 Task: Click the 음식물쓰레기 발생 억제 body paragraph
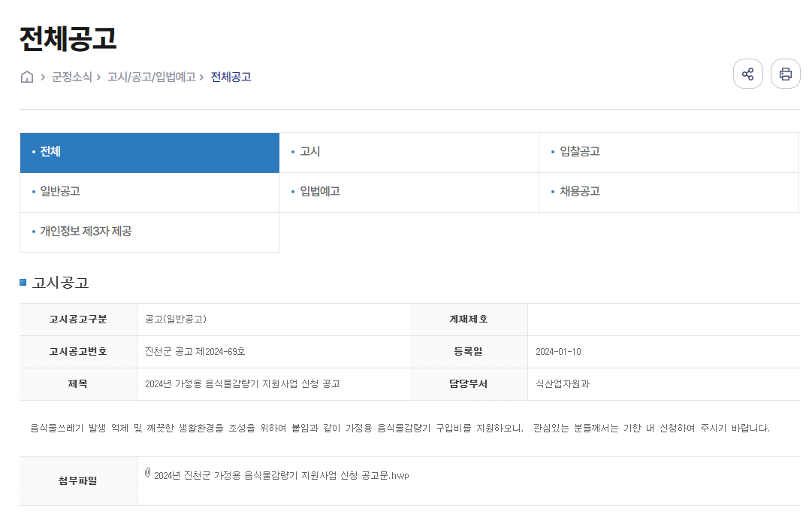tap(400, 429)
